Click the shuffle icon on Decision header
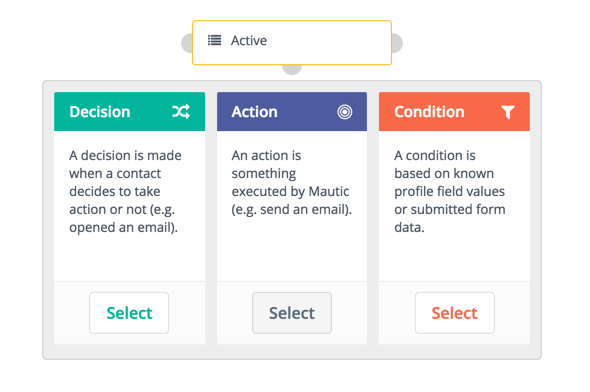This screenshot has width=590, height=392. [181, 112]
